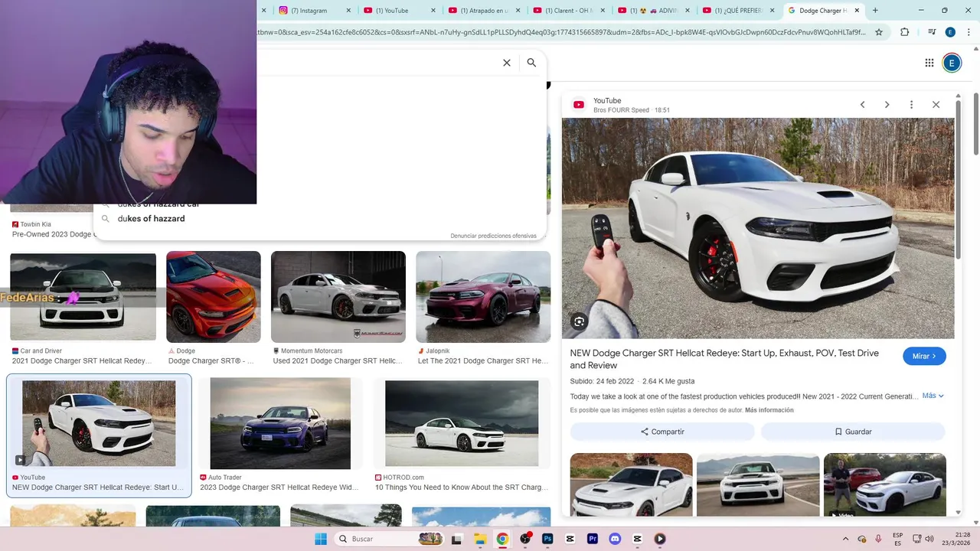Open Car and Driver white Charger thumbnail

83,297
